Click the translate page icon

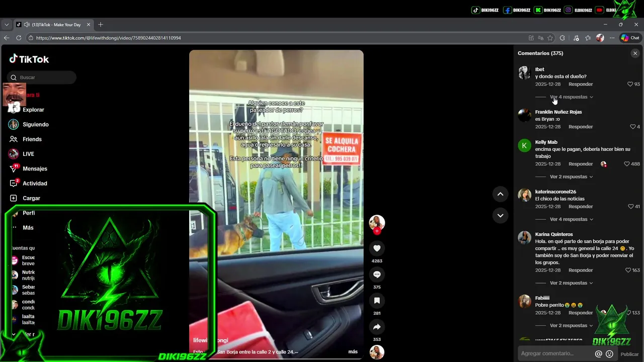pos(541,38)
